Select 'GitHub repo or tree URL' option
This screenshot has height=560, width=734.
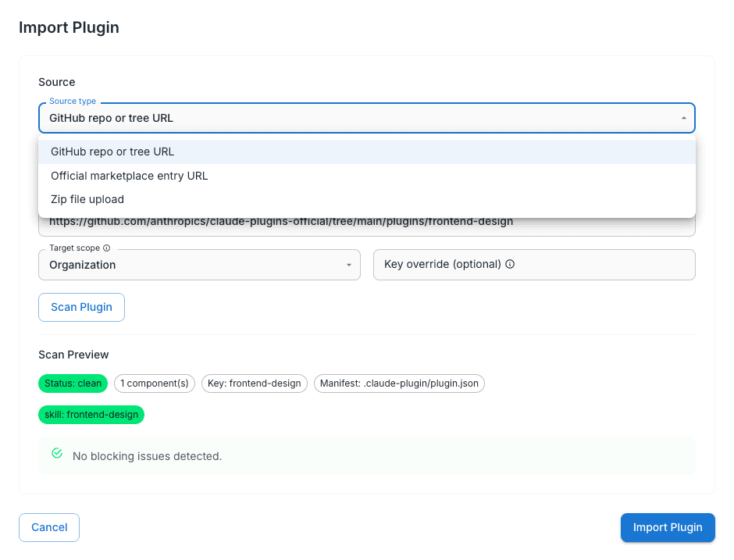pos(366,152)
